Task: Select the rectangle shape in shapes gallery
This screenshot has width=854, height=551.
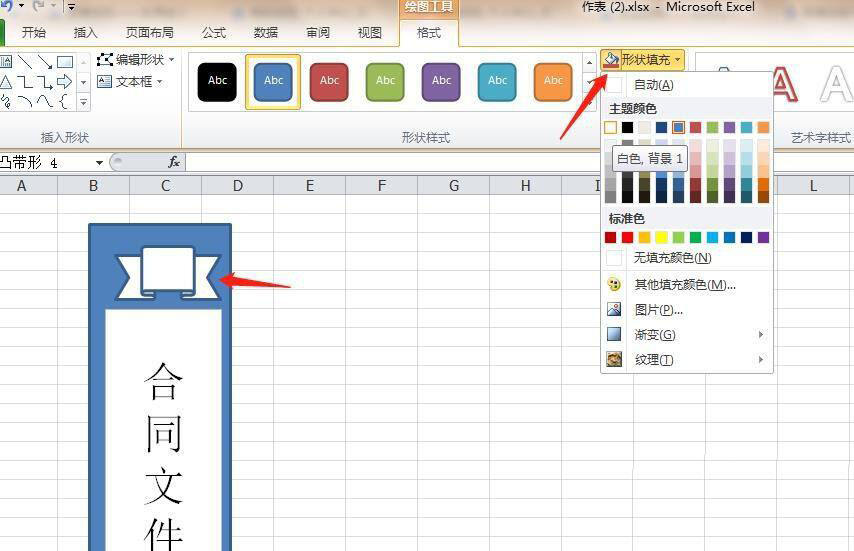Action: point(65,62)
